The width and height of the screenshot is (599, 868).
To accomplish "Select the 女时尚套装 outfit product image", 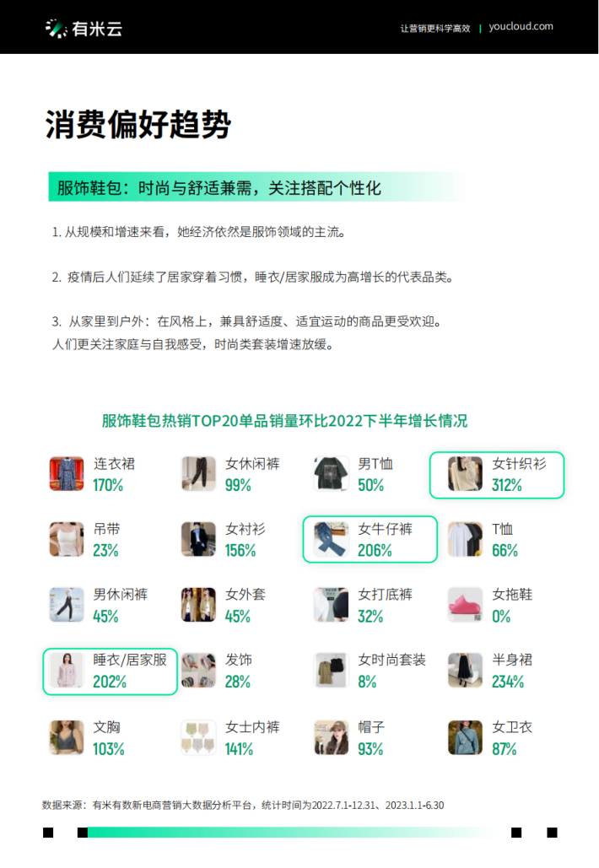I will [x=331, y=670].
